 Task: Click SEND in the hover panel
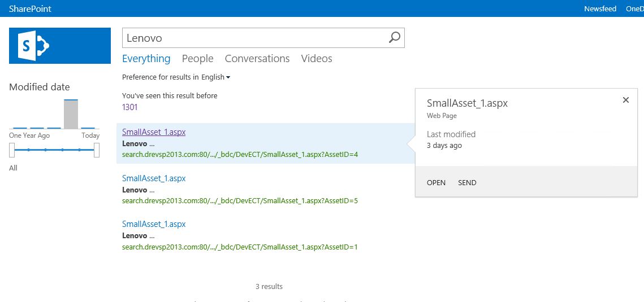tap(468, 183)
